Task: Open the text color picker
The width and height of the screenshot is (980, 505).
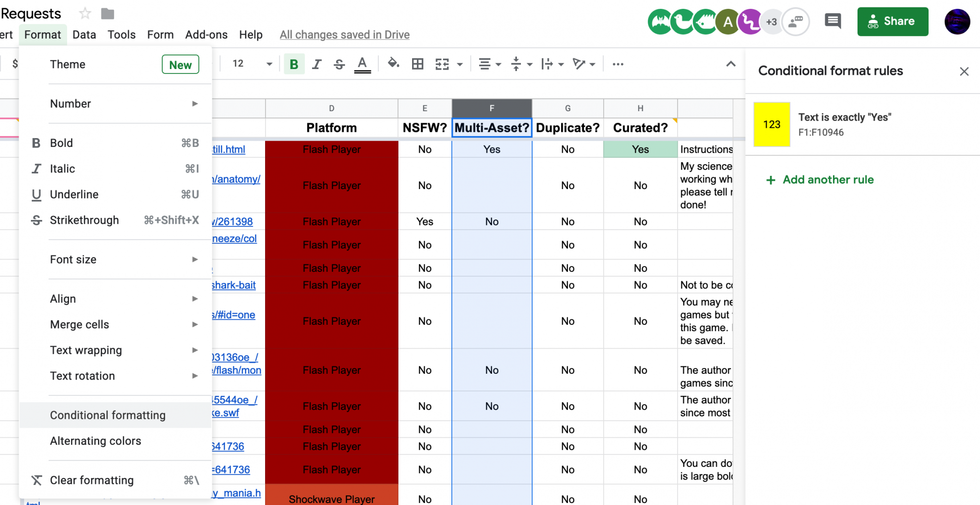Action: (362, 64)
